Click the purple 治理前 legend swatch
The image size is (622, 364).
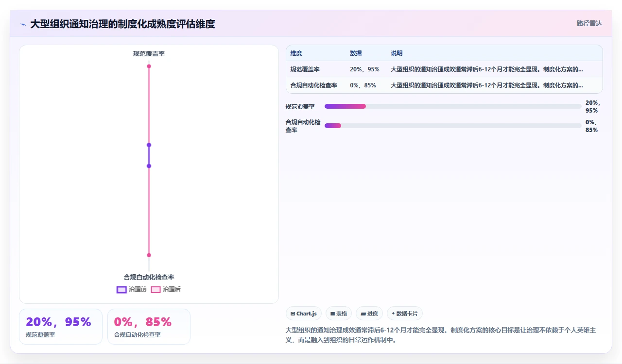coord(121,290)
